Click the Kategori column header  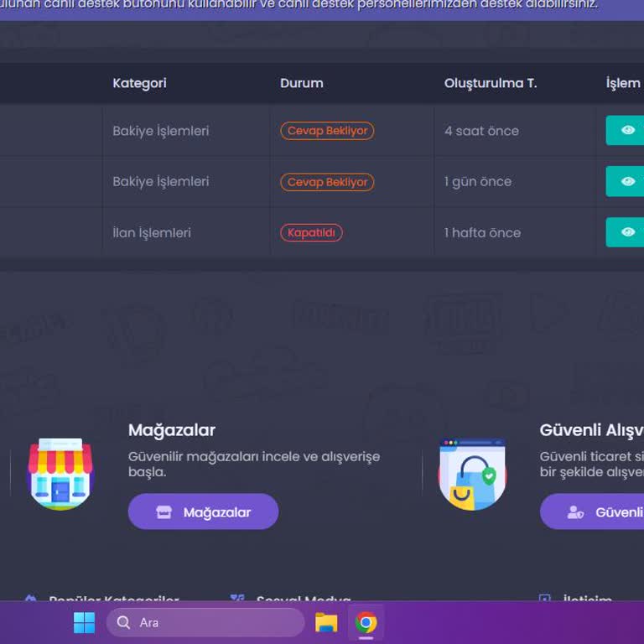point(140,83)
